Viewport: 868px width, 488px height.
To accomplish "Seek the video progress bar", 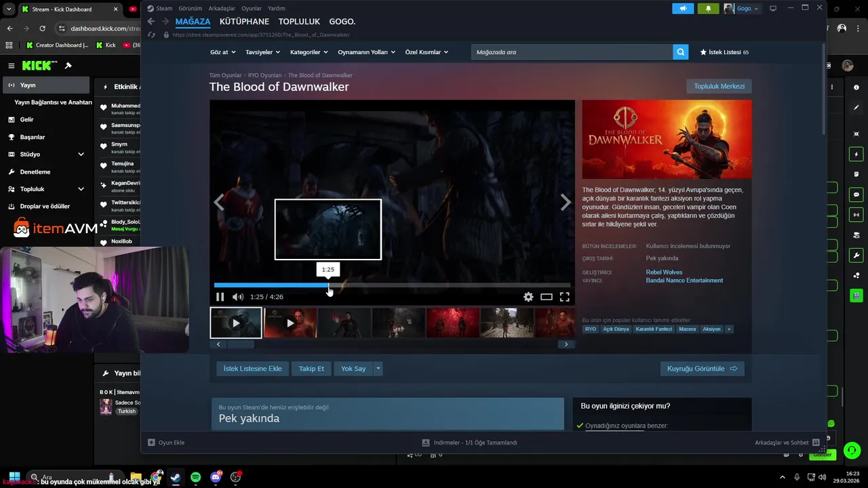I will point(392,285).
